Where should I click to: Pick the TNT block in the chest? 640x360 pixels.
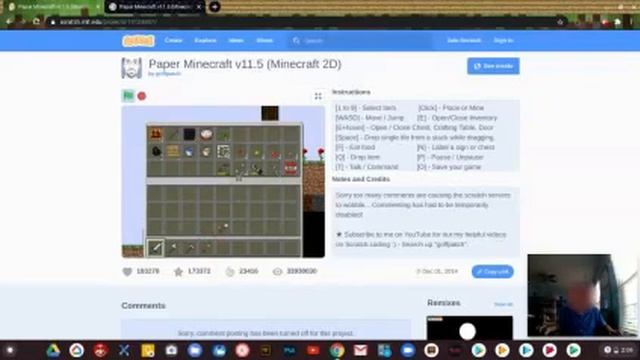pyautogui.click(x=291, y=168)
